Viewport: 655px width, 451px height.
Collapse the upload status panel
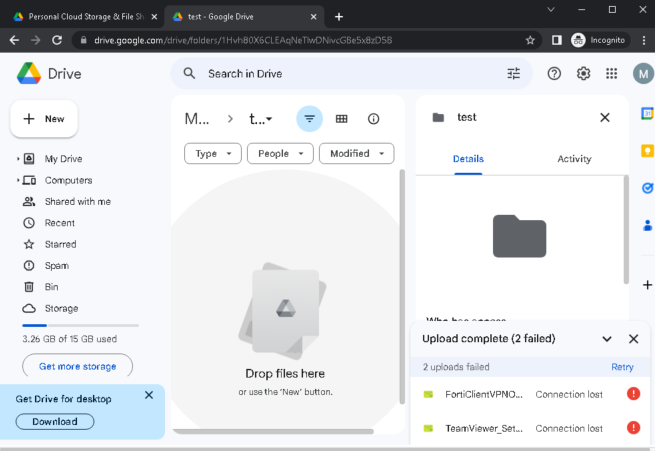(x=607, y=339)
